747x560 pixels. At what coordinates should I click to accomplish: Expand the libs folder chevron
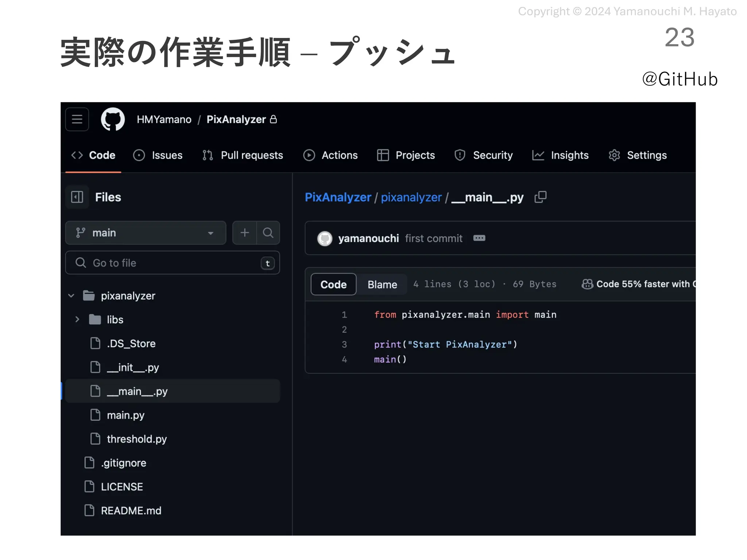[77, 319]
